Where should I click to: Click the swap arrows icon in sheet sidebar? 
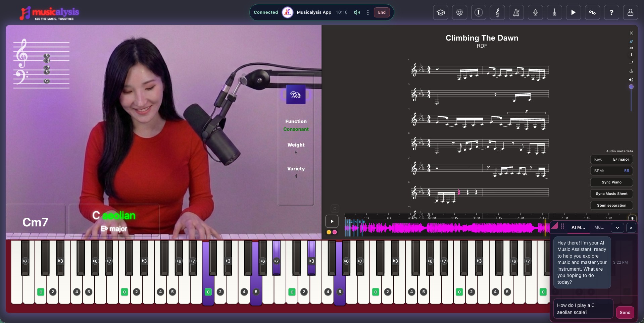tap(631, 63)
